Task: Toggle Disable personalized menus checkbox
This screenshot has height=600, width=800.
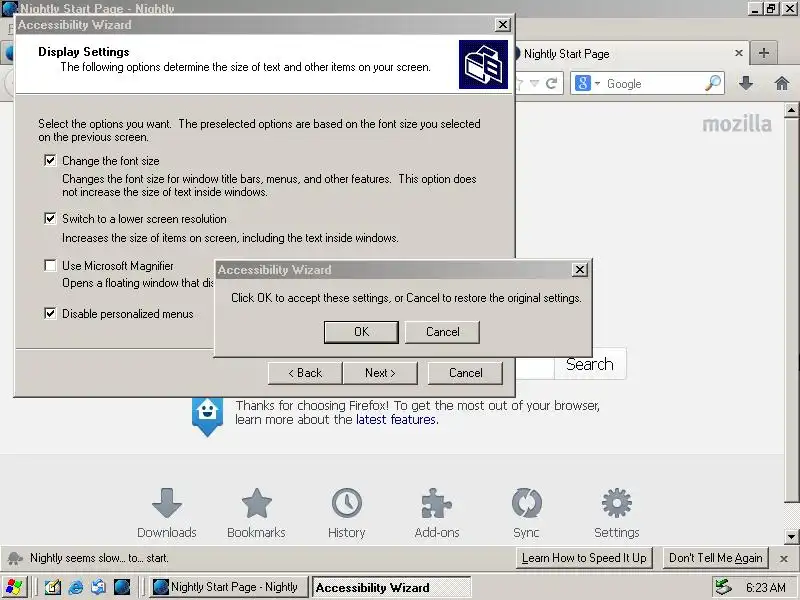Action: pyautogui.click(x=50, y=313)
